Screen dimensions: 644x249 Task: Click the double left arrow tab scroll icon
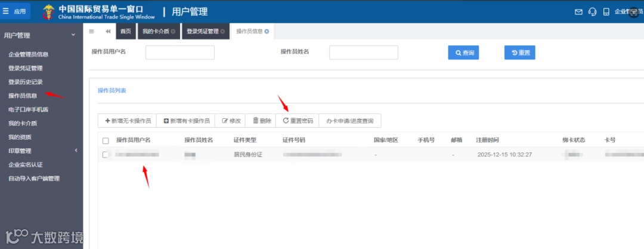tap(108, 31)
